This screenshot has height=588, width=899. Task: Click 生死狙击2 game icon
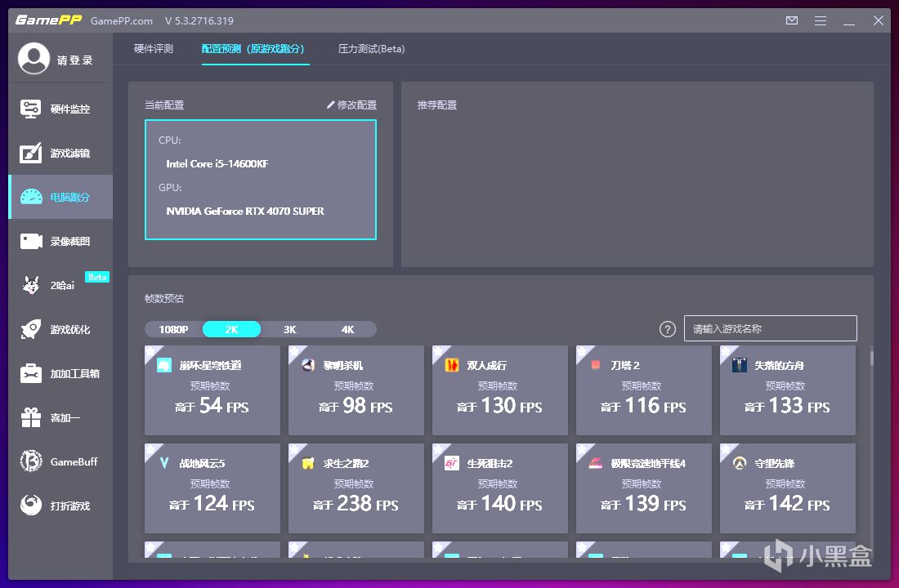coord(452,463)
